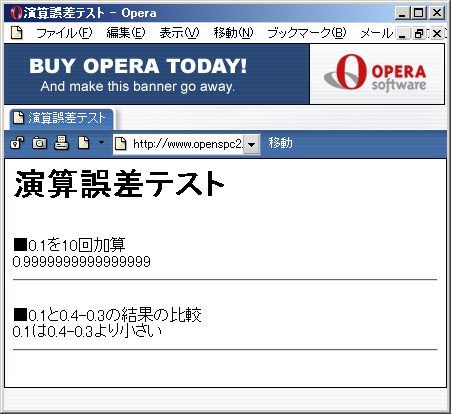Image resolution: width=451 pixels, height=414 pixels.
Task: Click the value 0.9999999999999999
Action: click(82, 262)
